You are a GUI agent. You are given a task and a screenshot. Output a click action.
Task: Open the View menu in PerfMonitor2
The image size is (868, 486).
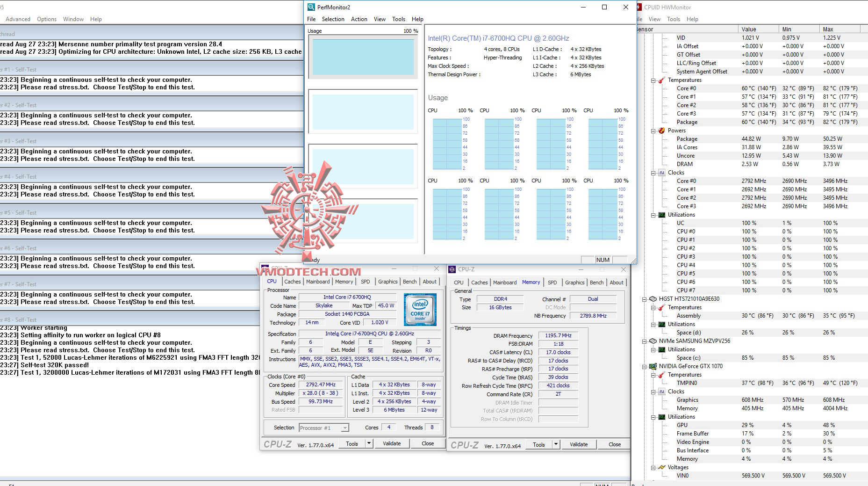coord(380,19)
